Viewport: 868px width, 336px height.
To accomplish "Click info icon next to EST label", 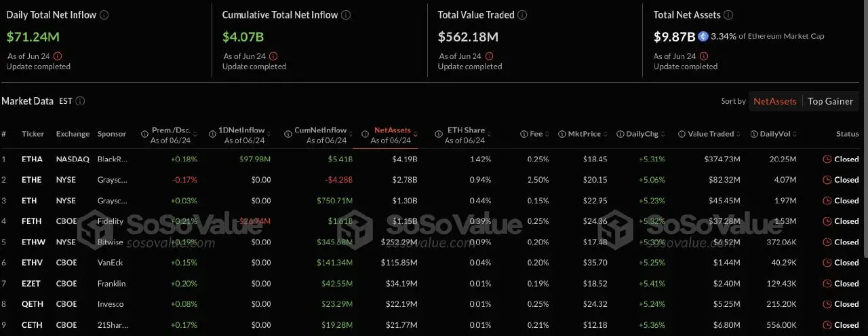I will [x=80, y=101].
